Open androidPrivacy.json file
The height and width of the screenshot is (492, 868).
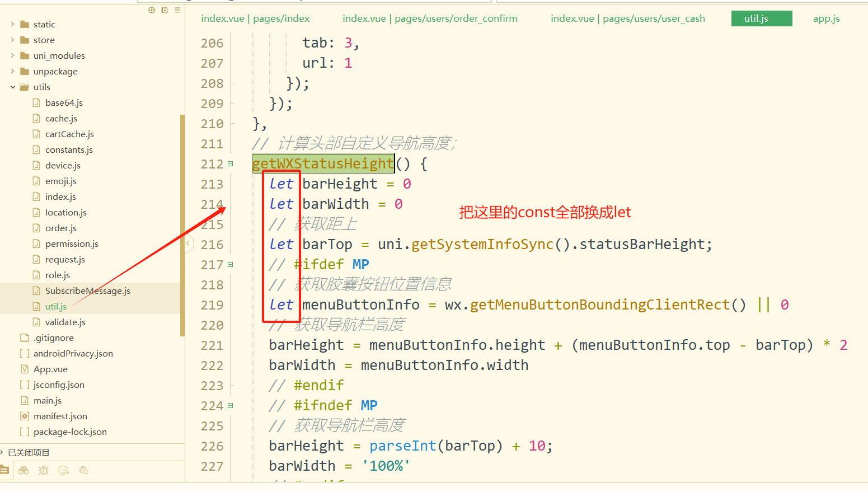click(73, 353)
